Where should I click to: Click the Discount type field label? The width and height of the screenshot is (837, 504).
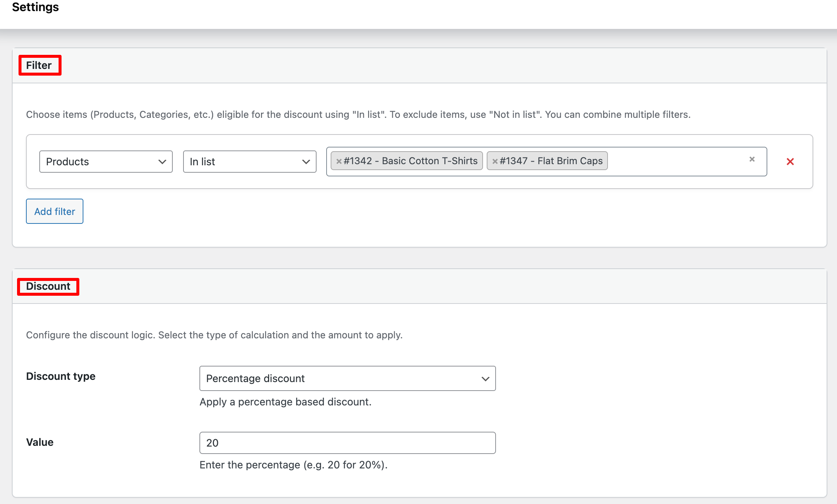point(61,376)
